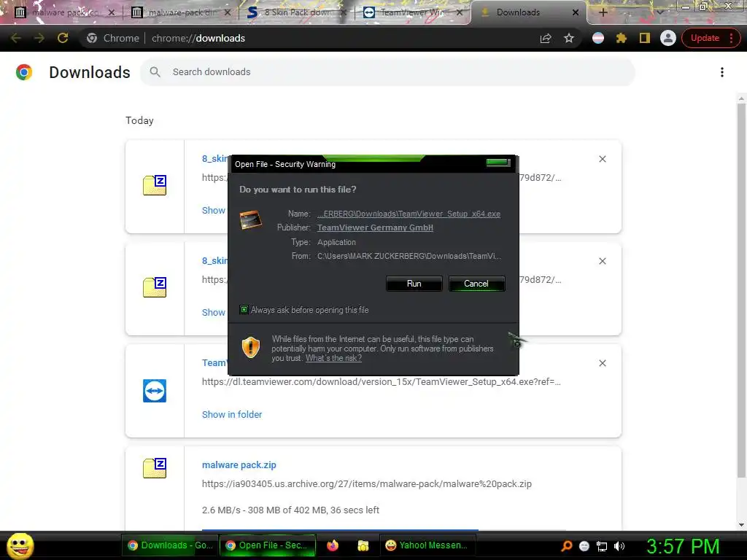The image size is (747, 560).
Task: Reload the downloads page
Action: 63,38
